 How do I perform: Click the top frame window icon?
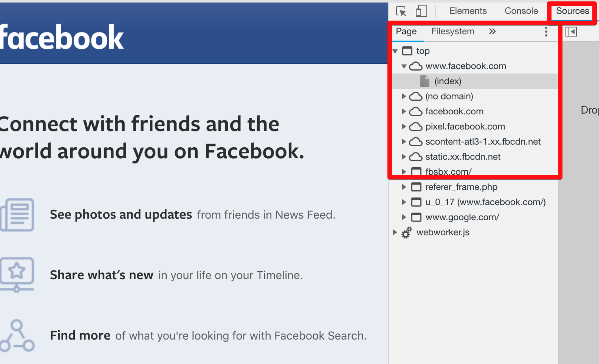click(x=407, y=51)
